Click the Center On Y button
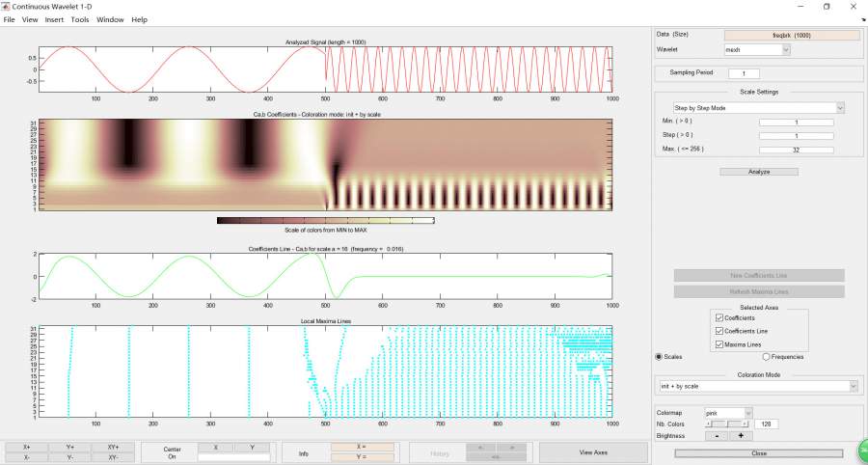The width and height of the screenshot is (868, 465). 252,448
